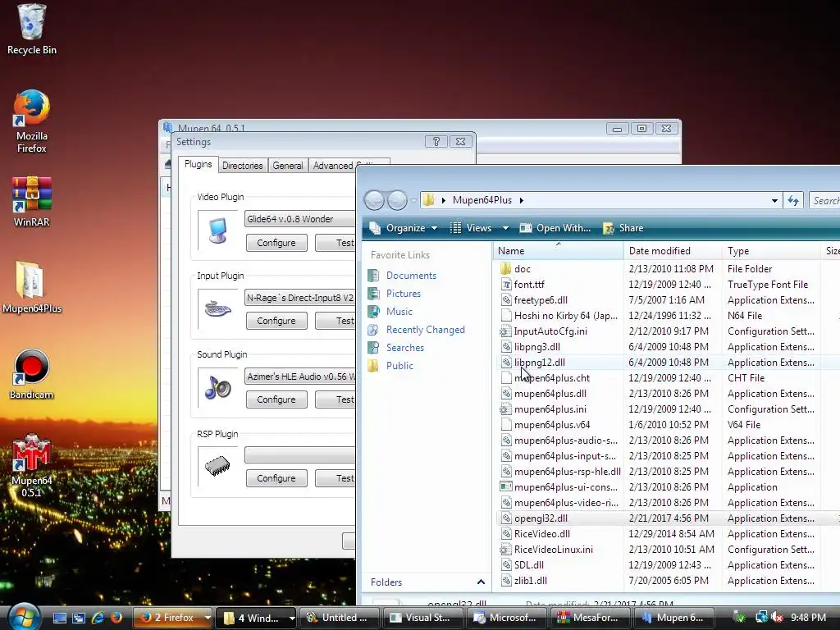Open the Recently Changed favorite link
Image resolution: width=840 pixels, height=630 pixels.
coord(426,330)
